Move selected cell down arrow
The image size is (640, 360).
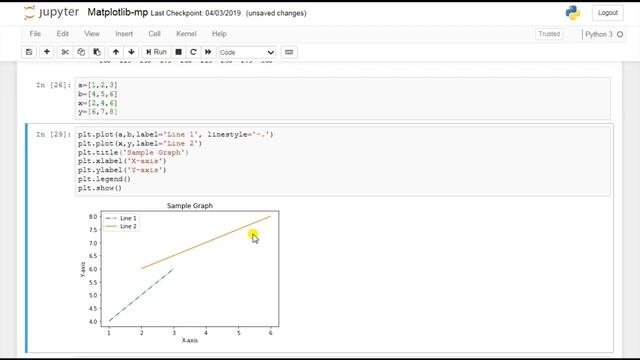pyautogui.click(x=131, y=52)
